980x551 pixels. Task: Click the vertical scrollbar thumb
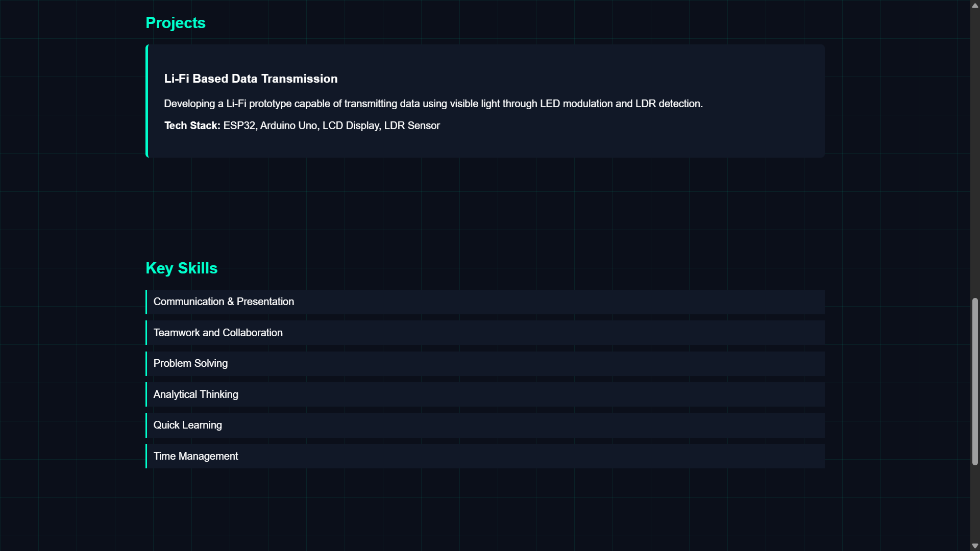point(975,382)
